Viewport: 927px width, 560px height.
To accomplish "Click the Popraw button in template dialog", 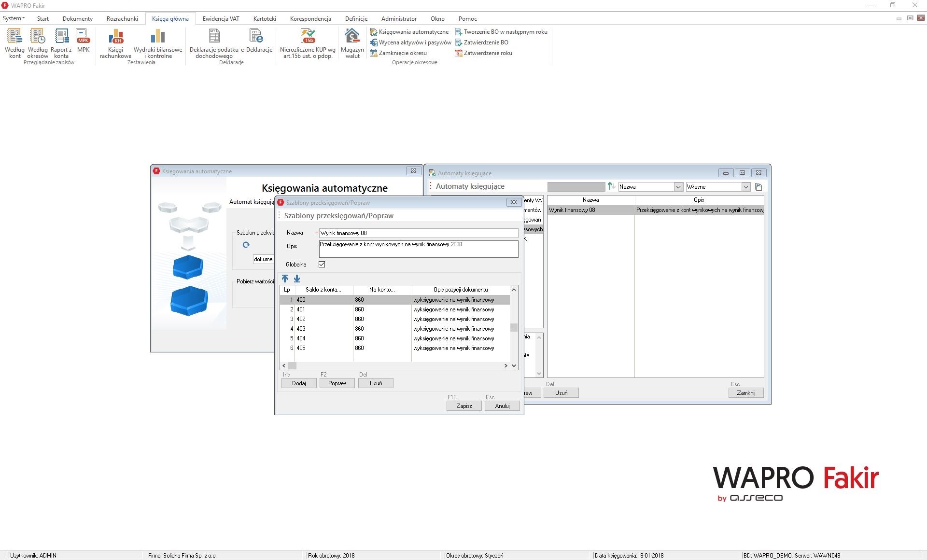I will click(x=337, y=383).
